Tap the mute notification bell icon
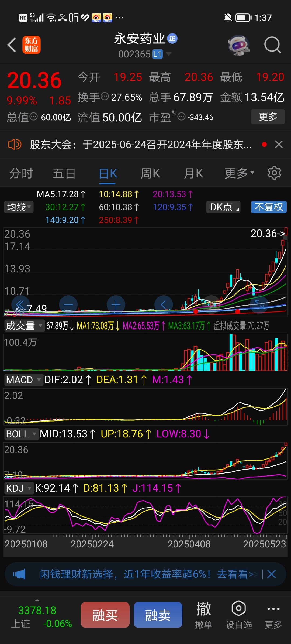This screenshot has width=291, height=644. [x=228, y=18]
